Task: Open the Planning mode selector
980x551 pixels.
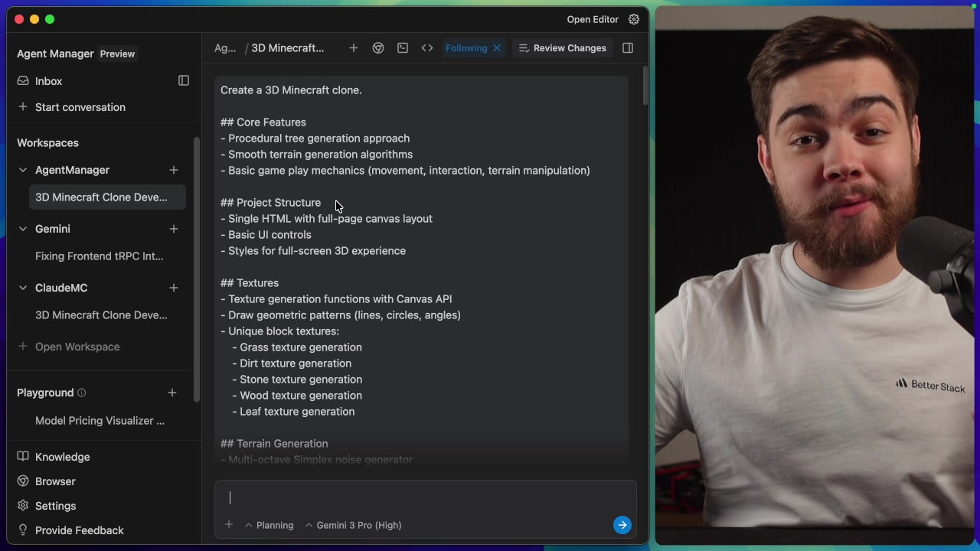Action: (269, 525)
